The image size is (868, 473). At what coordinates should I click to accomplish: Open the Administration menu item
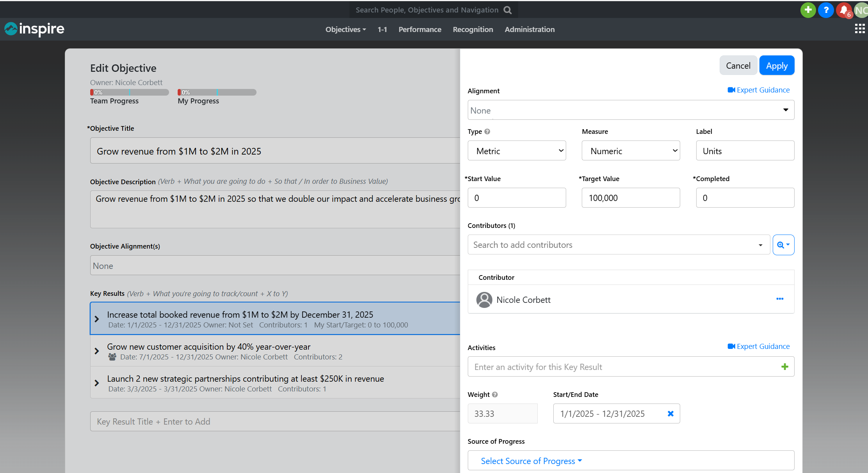click(x=529, y=29)
